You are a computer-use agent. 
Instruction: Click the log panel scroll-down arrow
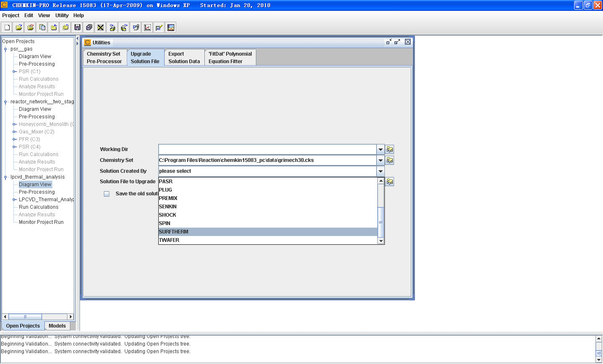599,360
